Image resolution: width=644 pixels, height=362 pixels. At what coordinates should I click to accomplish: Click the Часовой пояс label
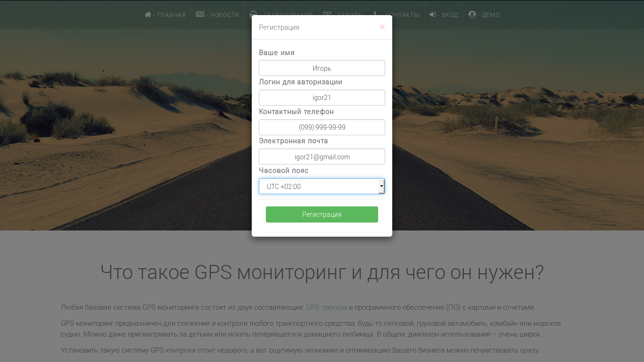[x=283, y=171]
